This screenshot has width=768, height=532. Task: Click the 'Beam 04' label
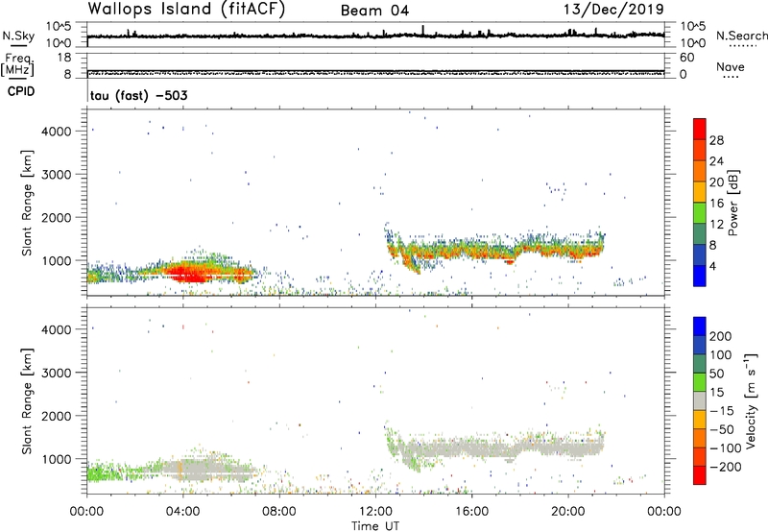pyautogui.click(x=374, y=11)
